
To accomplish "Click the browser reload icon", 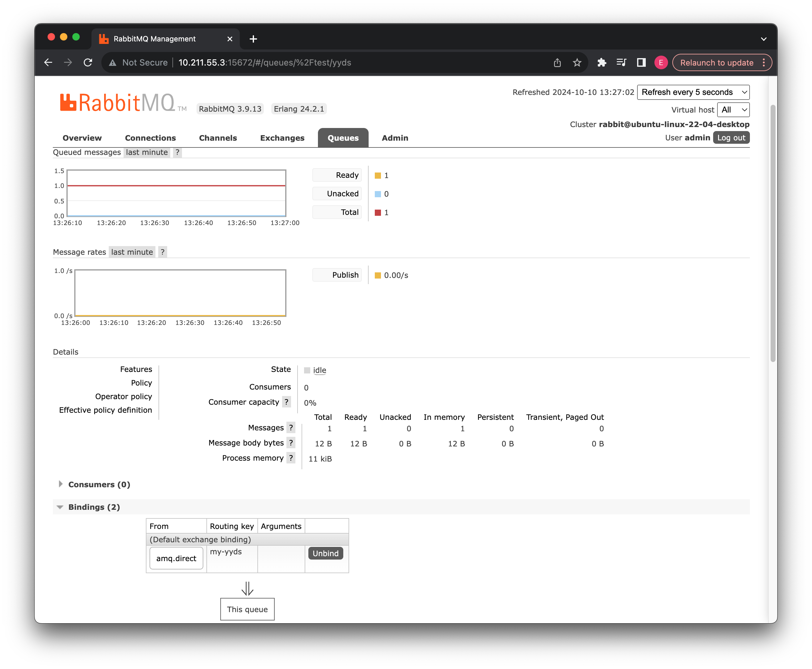I will pyautogui.click(x=88, y=62).
